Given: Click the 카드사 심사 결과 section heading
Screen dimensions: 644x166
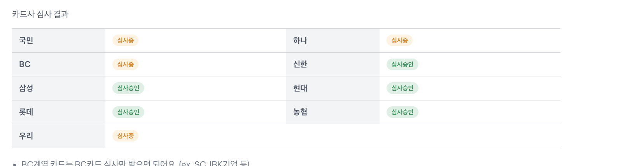Looking at the screenshot, I should [x=40, y=14].
